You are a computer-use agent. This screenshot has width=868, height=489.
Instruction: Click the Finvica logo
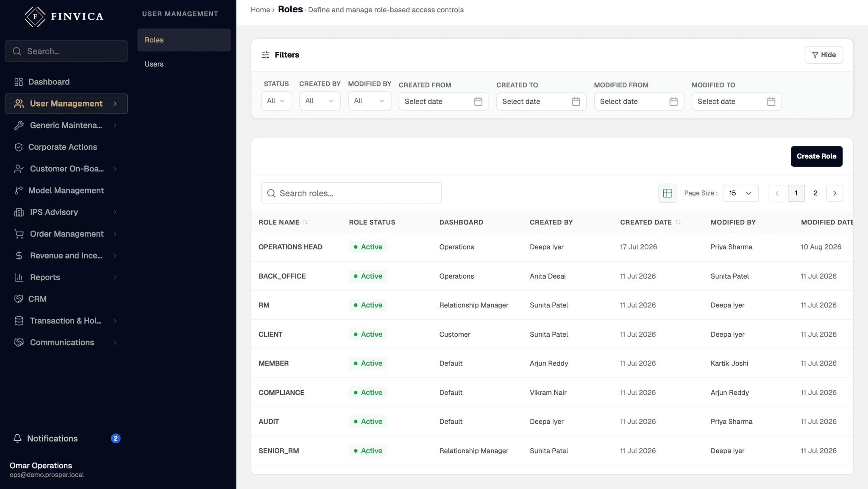64,17
